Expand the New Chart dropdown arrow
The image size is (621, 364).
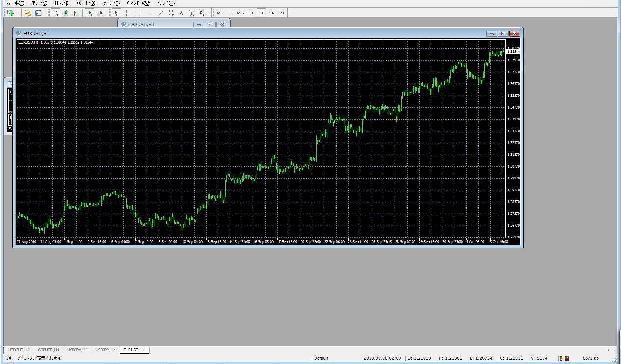pyautogui.click(x=17, y=13)
